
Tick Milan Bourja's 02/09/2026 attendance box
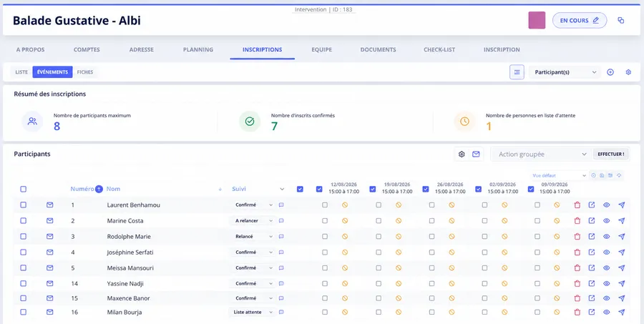(x=484, y=312)
